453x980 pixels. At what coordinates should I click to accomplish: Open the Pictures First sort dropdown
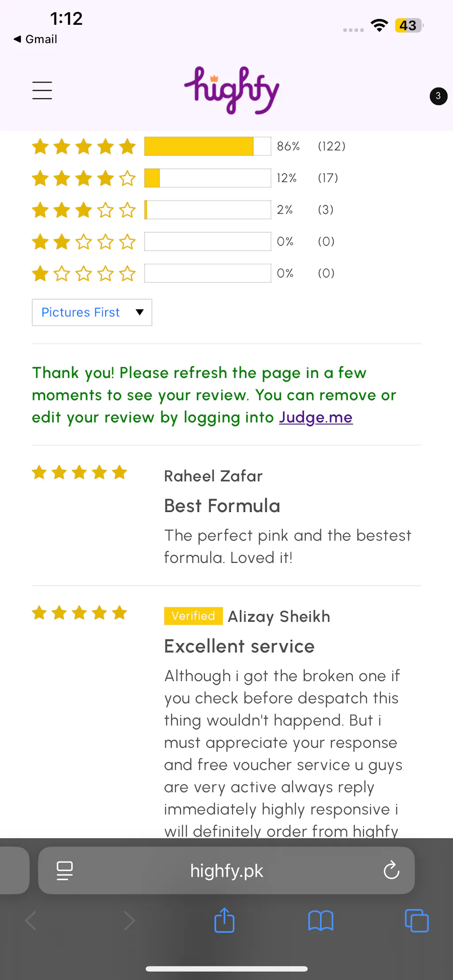coord(92,312)
